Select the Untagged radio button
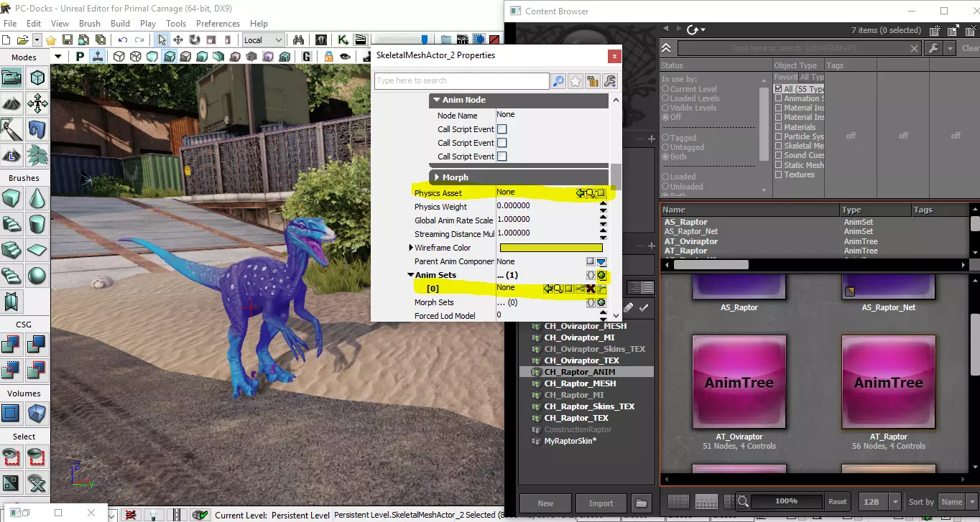Image resolution: width=980 pixels, height=522 pixels. 665,147
